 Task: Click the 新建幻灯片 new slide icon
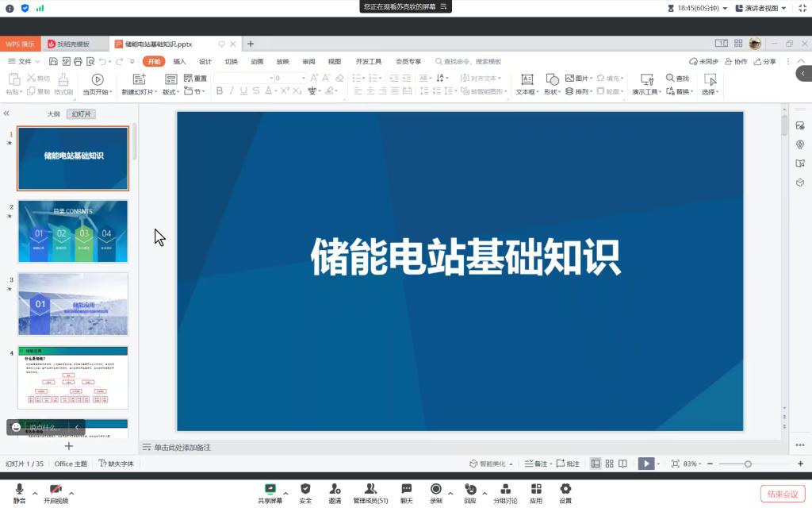[x=139, y=79]
